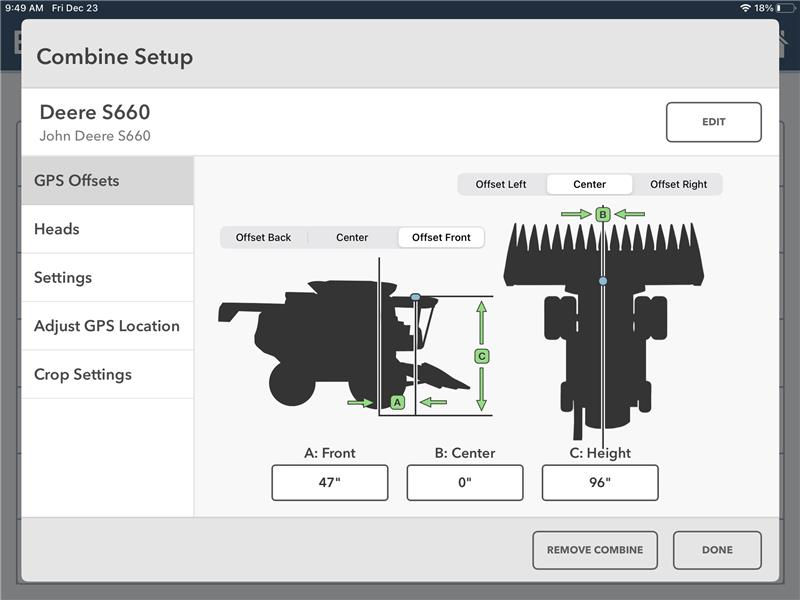Image resolution: width=800 pixels, height=600 pixels.
Task: Tap the battery indicator in status bar
Action: (x=785, y=8)
